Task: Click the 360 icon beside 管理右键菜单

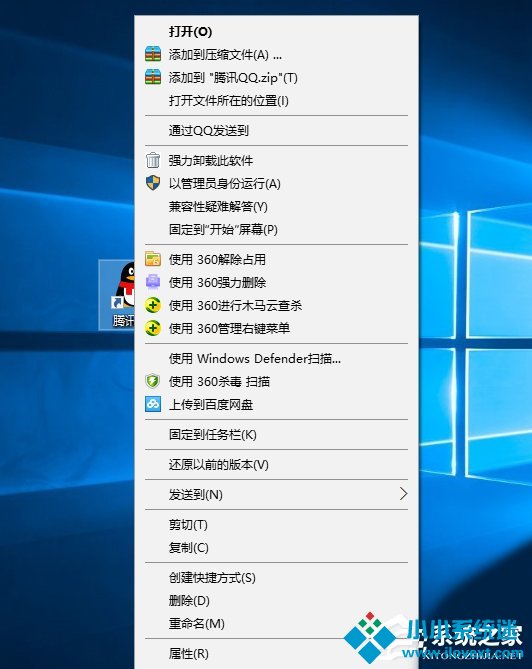Action: (153, 328)
